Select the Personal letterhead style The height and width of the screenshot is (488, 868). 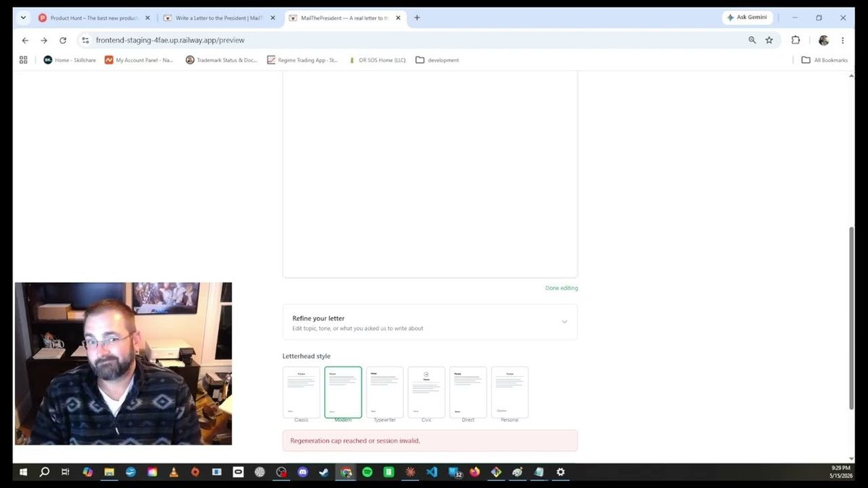coord(510,393)
